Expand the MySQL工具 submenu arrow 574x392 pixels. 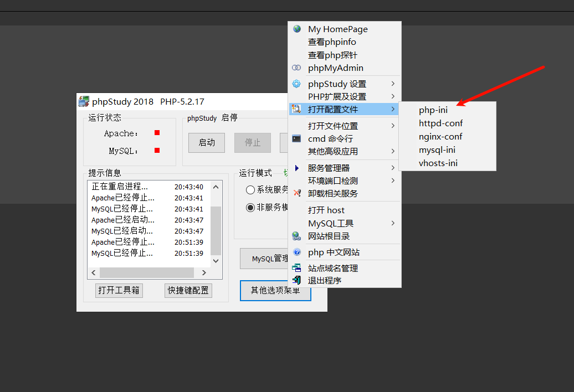point(393,223)
